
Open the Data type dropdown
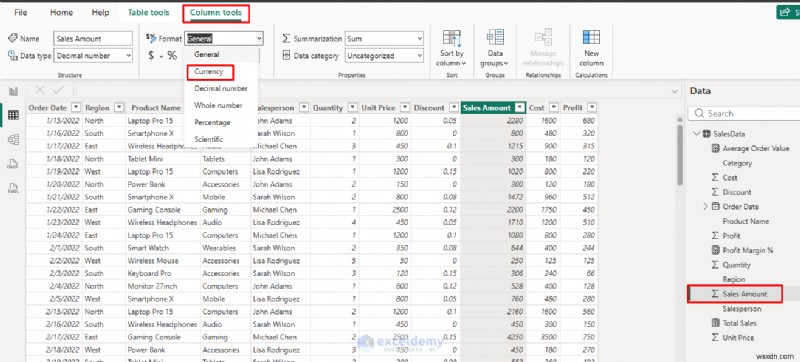pos(93,56)
